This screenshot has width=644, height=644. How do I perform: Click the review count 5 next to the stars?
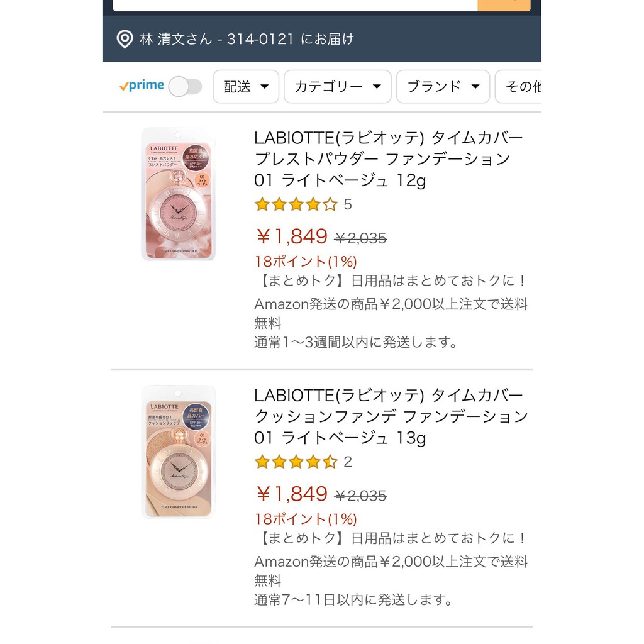click(348, 205)
